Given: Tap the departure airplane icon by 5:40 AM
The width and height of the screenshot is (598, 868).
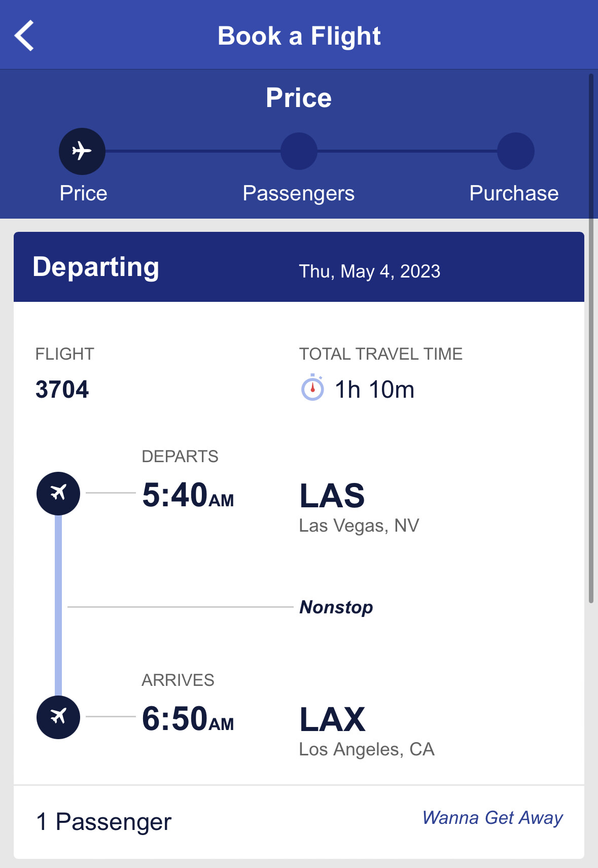Looking at the screenshot, I should pos(58,493).
